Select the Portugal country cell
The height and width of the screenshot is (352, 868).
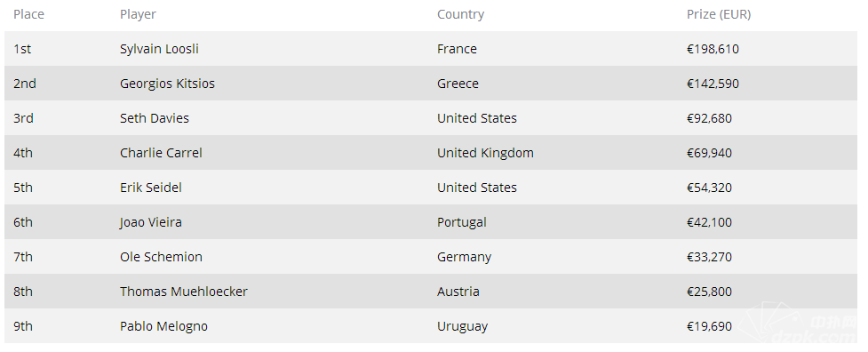[462, 222]
